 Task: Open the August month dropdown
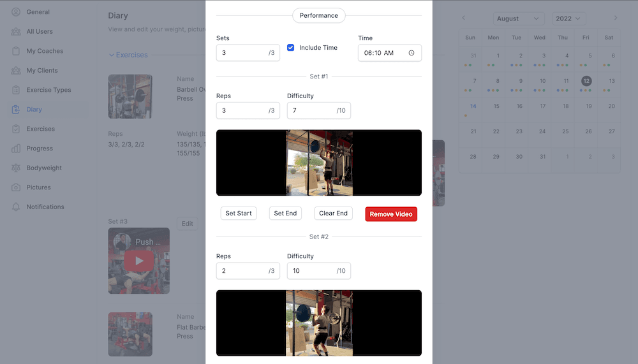coord(518,18)
